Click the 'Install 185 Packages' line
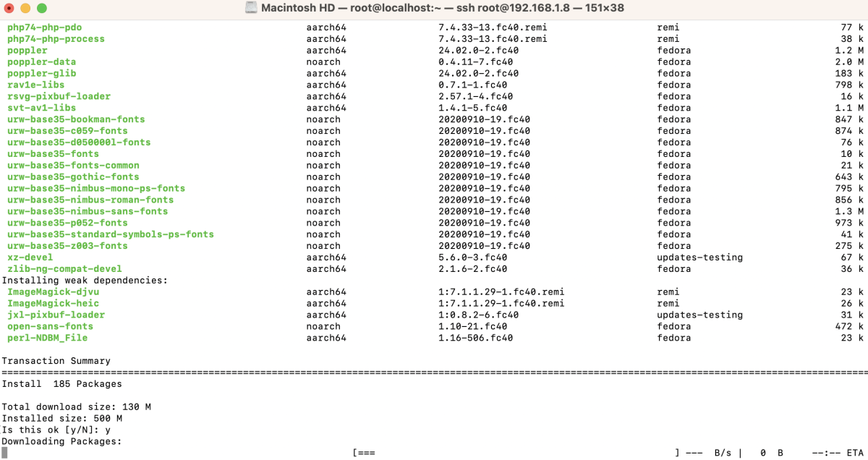868x460 pixels. coord(61,384)
